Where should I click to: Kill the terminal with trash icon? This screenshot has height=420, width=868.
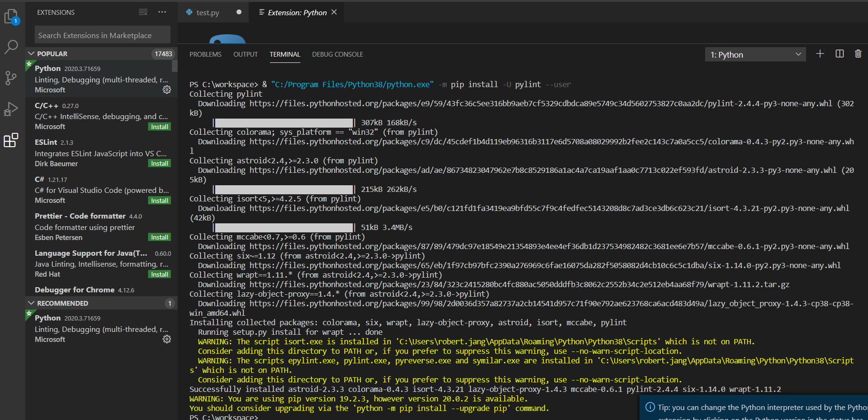(x=858, y=54)
